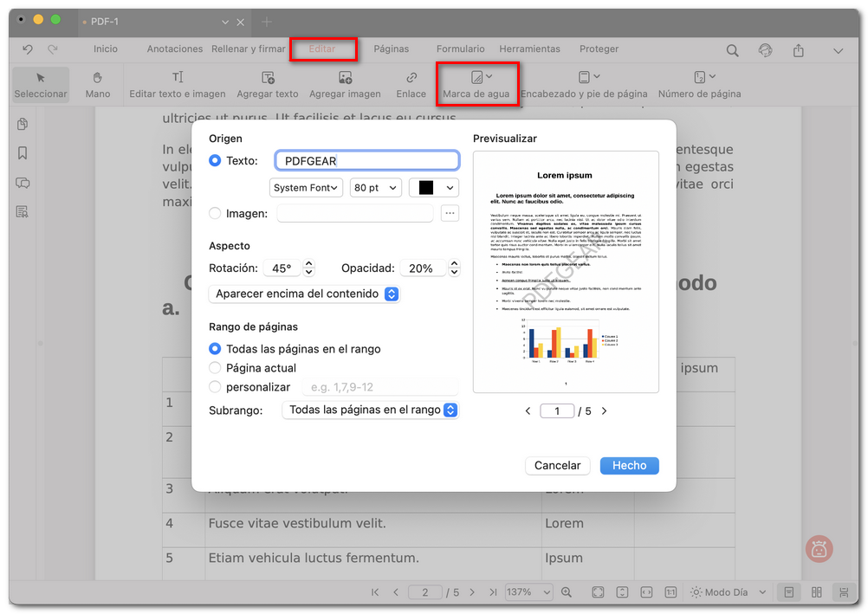This screenshot has width=868, height=614.
Task: Click the Agregar imagen tool
Action: pos(345,85)
